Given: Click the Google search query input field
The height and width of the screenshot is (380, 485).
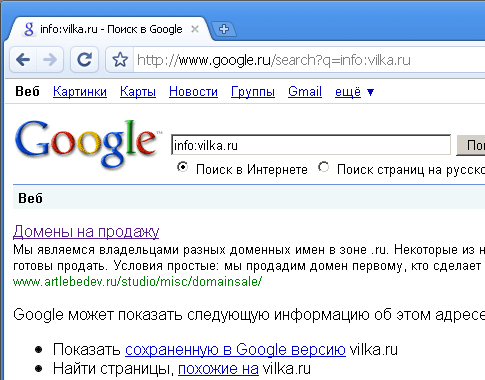Looking at the screenshot, I should pyautogui.click(x=311, y=145).
